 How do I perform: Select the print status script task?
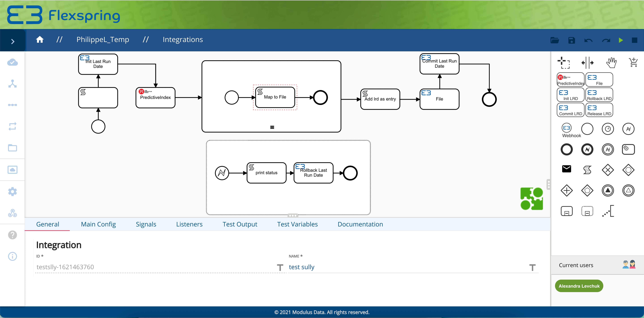click(267, 173)
